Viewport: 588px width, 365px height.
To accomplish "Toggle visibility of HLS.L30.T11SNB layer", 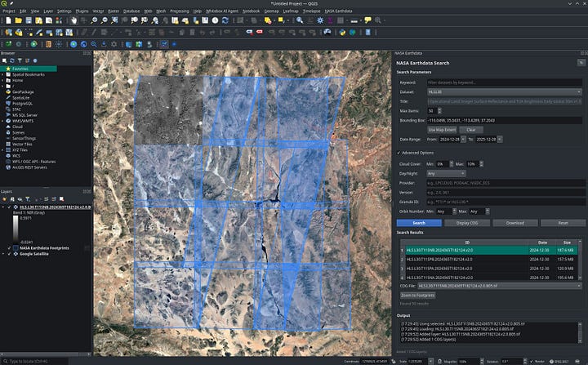I will tap(9, 207).
